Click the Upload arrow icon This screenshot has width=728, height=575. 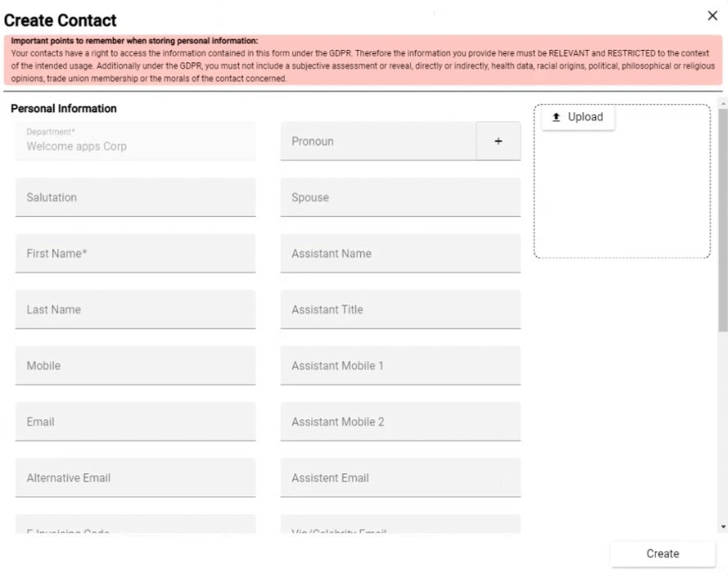[556, 117]
